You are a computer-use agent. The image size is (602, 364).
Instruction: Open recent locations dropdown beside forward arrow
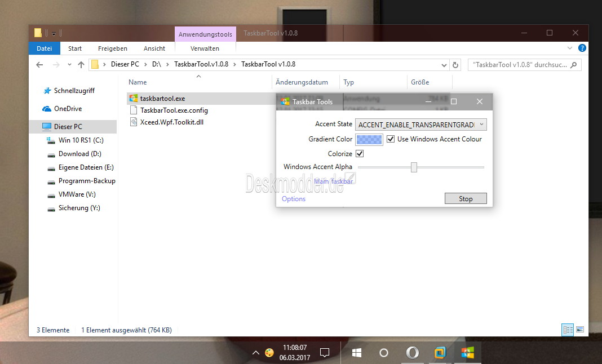click(69, 64)
